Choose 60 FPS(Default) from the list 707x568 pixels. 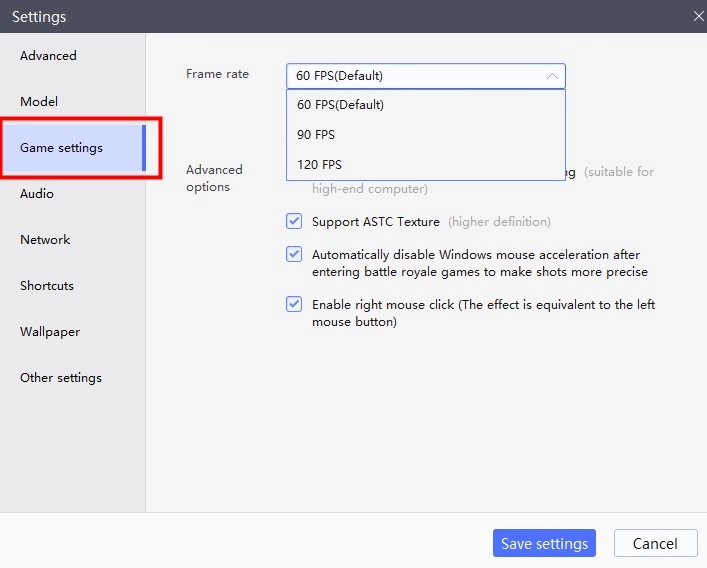[426, 105]
